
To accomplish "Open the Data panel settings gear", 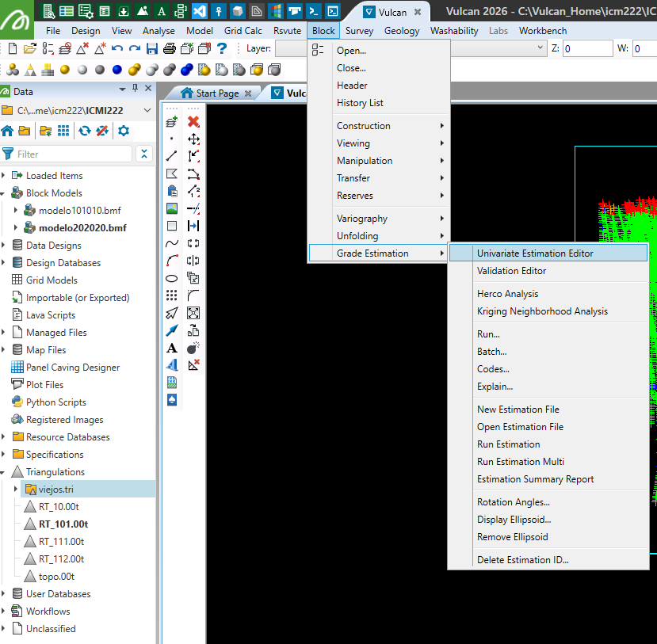I will tap(123, 131).
